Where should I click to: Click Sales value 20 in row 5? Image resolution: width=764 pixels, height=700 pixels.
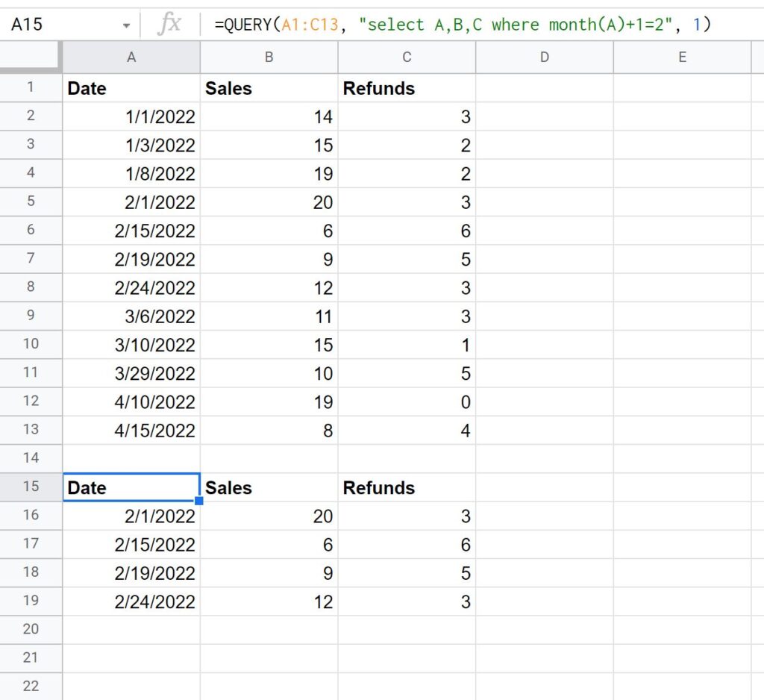tap(269, 202)
